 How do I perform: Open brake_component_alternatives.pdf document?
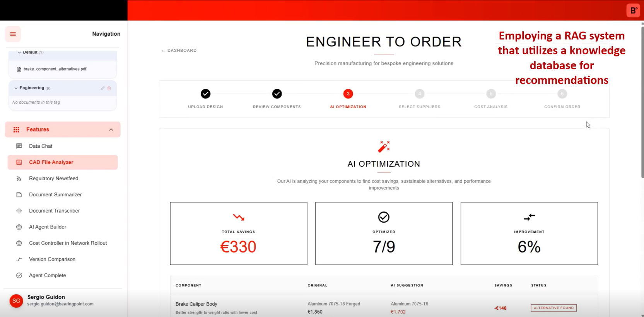pyautogui.click(x=55, y=69)
